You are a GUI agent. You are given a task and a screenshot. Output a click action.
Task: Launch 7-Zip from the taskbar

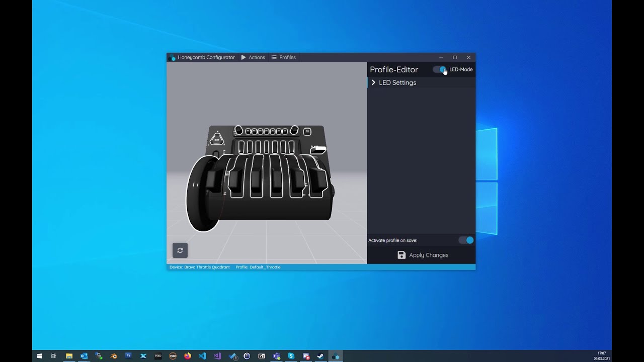click(262, 356)
